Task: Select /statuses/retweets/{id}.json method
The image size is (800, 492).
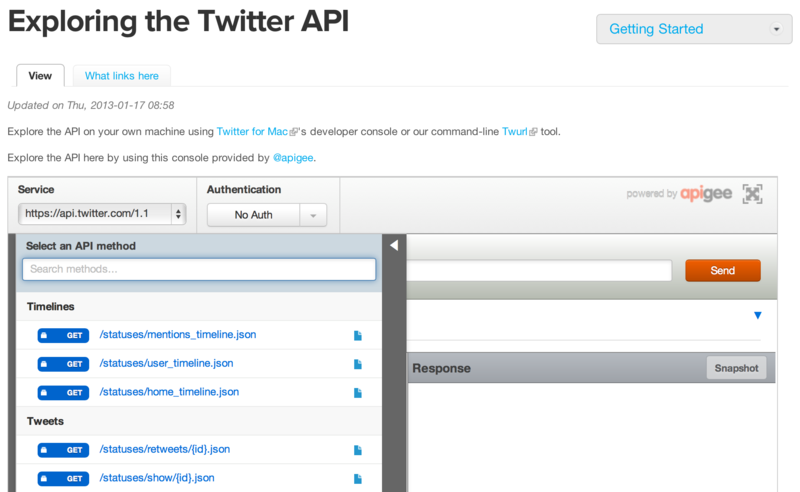Action: [164, 449]
